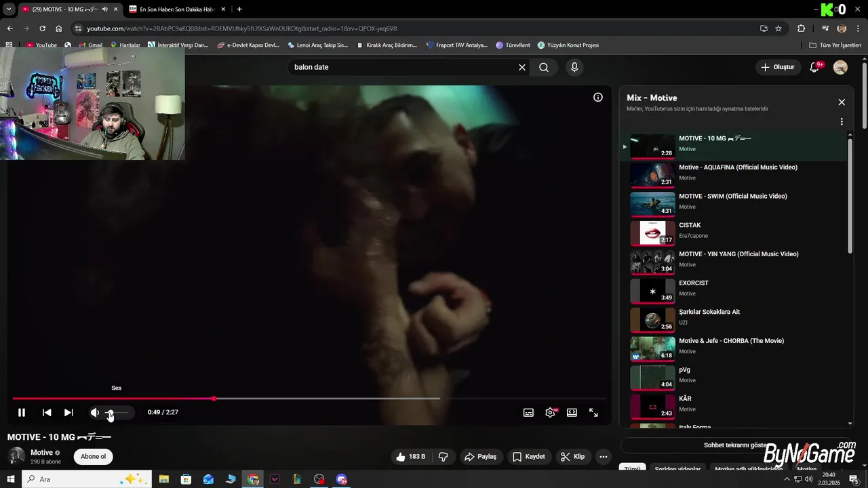Go to the browser home page
868x488 pixels.
pos(59,28)
